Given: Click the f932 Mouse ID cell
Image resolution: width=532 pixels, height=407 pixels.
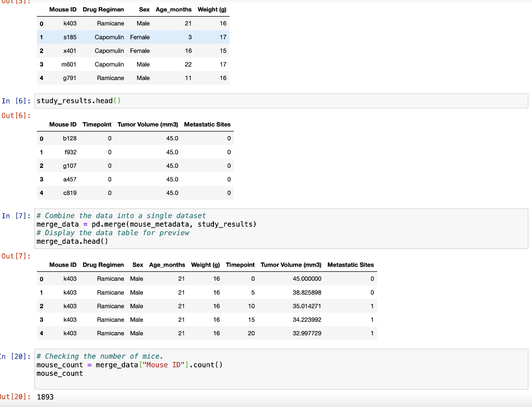Looking at the screenshot, I should click(71, 152).
